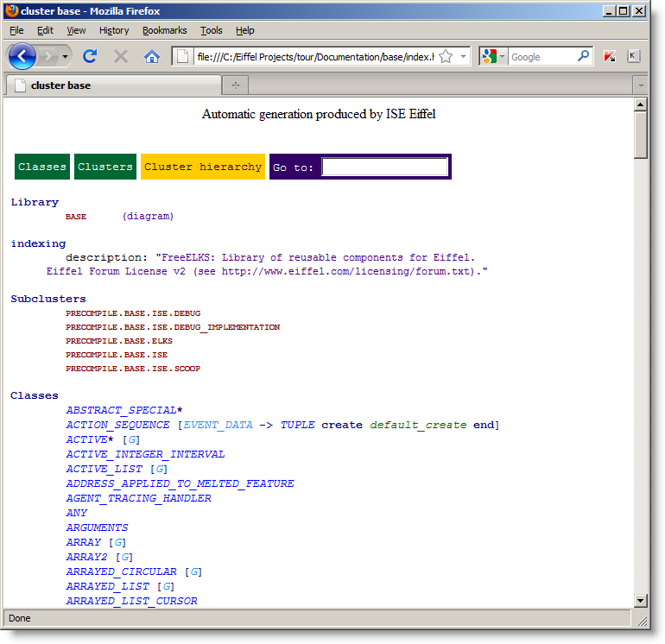The height and width of the screenshot is (644, 665).
Task: Open the (diagram) link next to BASE
Action: (x=148, y=216)
